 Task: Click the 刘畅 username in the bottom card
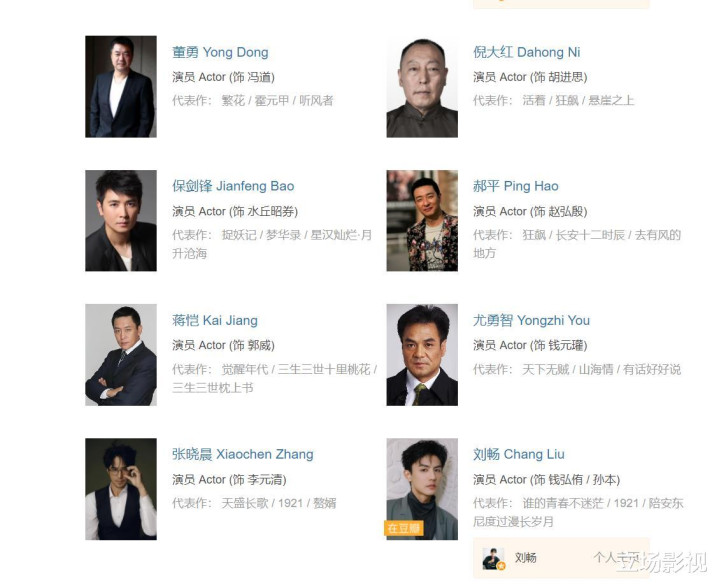525,558
